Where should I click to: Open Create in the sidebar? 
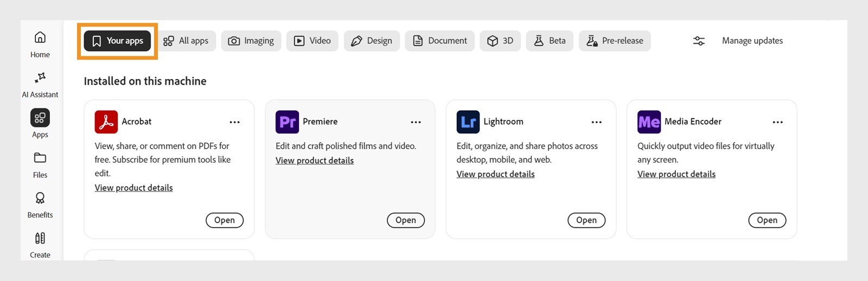point(40,245)
